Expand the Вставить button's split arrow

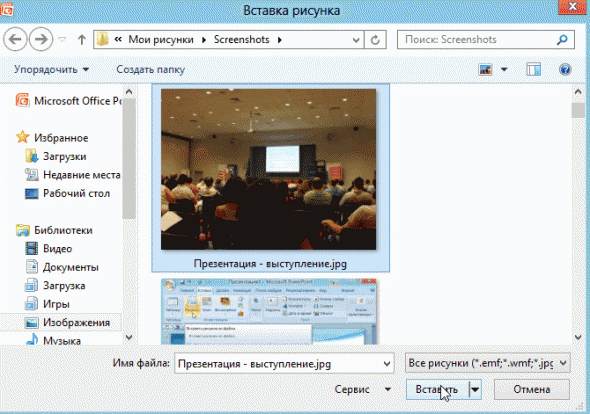475,390
